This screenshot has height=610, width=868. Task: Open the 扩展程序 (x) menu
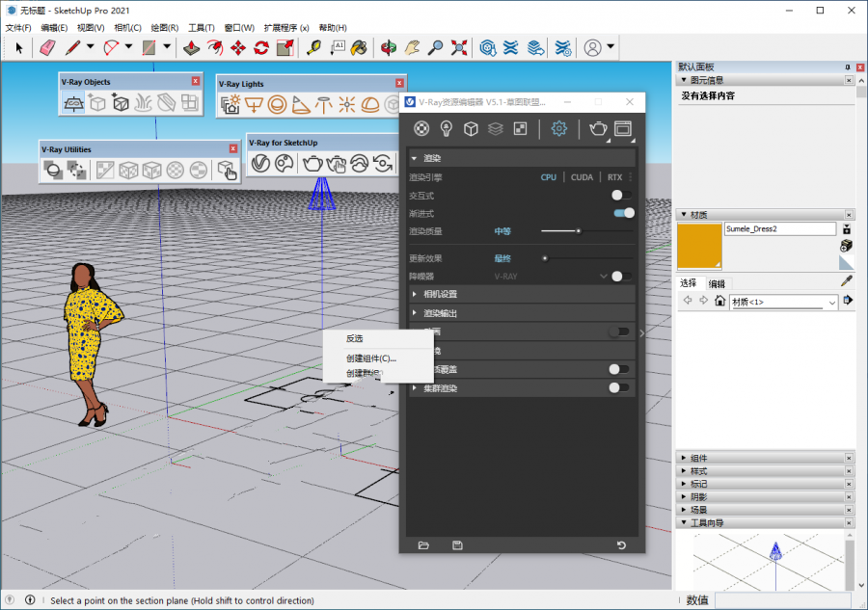286,28
